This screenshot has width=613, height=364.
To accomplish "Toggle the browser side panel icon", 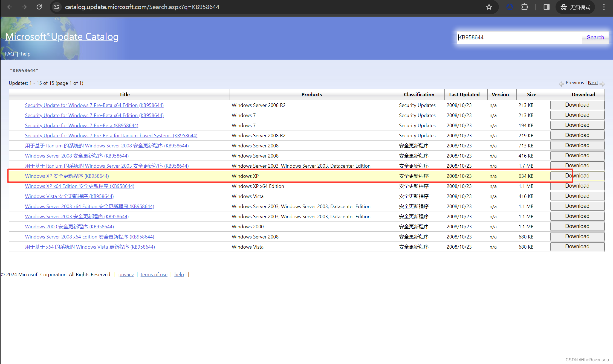I will pyautogui.click(x=547, y=7).
